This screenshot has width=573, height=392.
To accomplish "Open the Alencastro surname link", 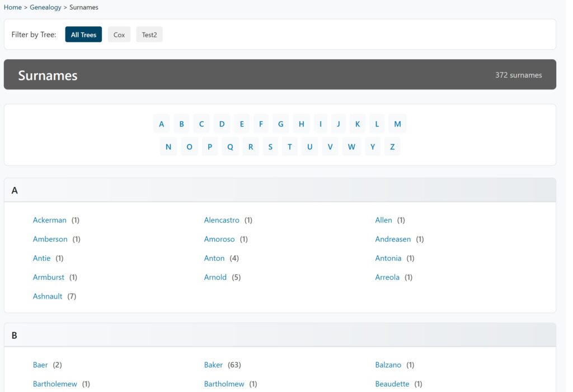I will point(222,220).
